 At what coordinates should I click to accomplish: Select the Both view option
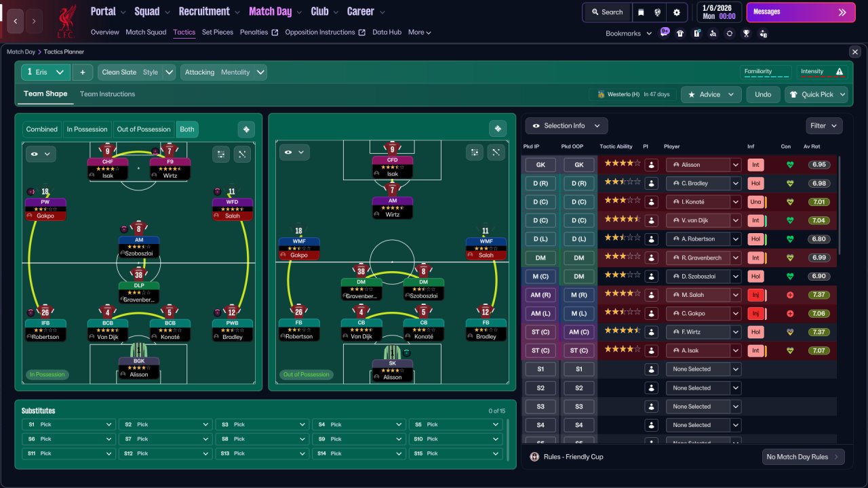pyautogui.click(x=187, y=129)
